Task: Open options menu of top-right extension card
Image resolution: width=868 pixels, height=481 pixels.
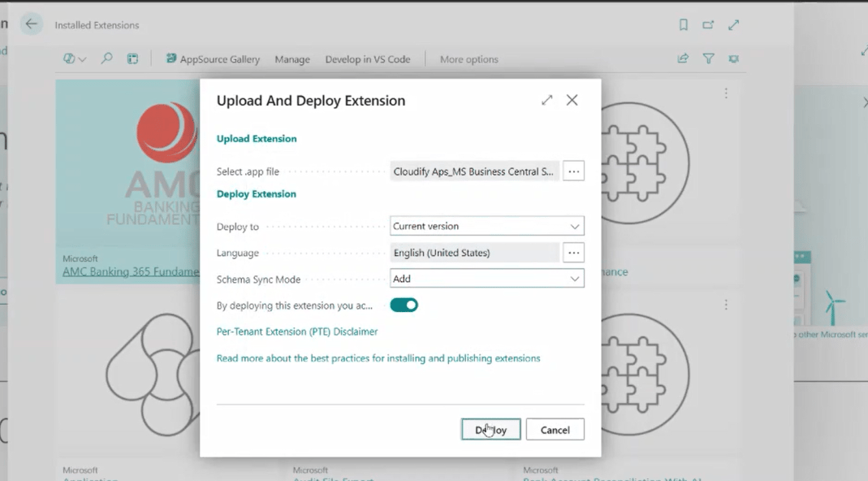Action: coord(726,93)
